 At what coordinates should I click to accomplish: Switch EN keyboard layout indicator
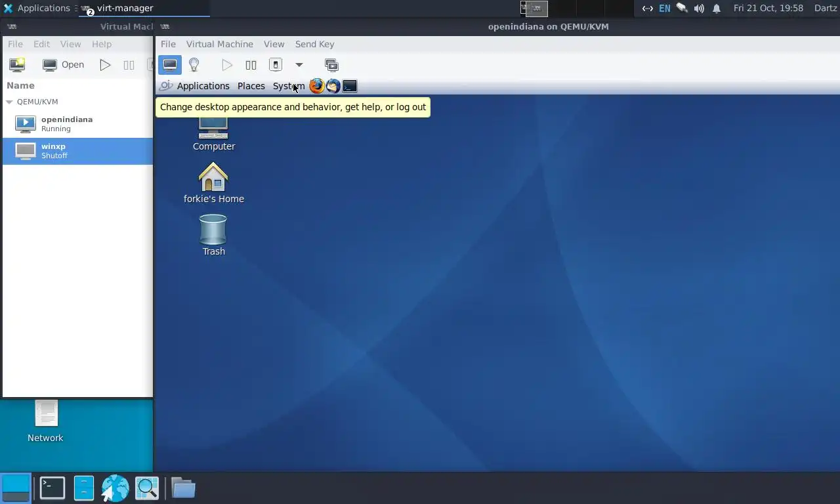click(665, 9)
